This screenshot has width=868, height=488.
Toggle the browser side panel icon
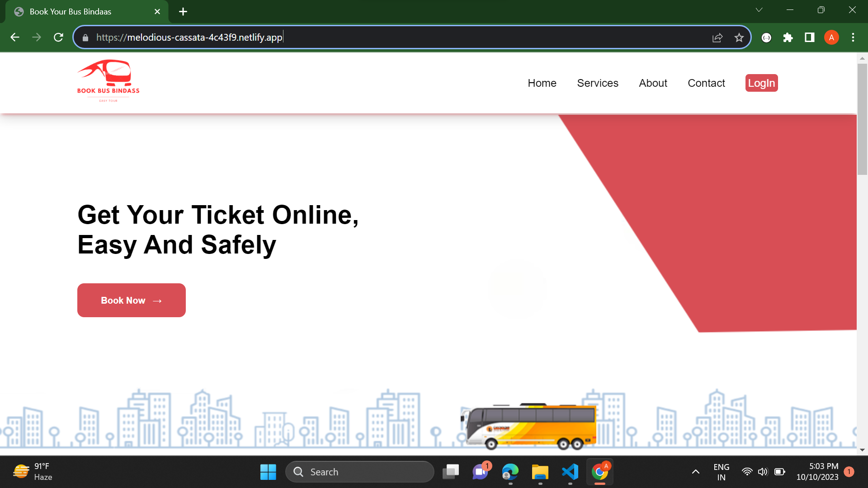(x=810, y=38)
